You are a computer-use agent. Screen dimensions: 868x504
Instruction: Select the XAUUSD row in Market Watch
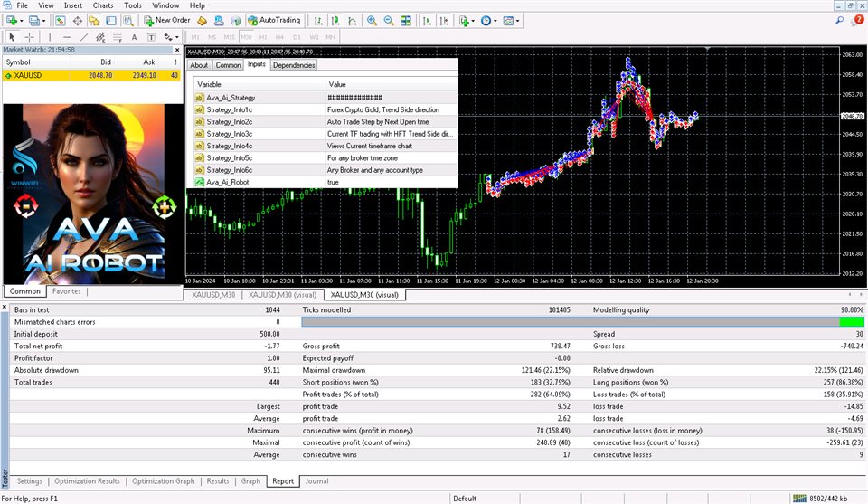tap(92, 75)
